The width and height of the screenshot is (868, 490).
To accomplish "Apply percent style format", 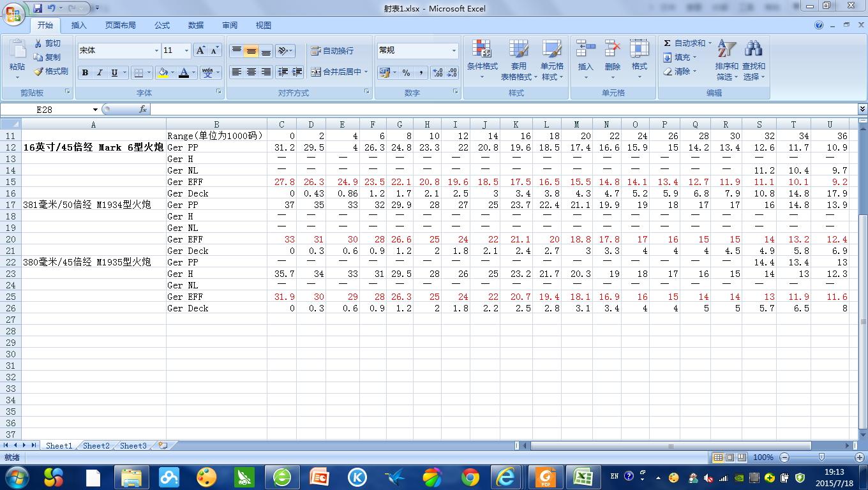I will [x=406, y=73].
